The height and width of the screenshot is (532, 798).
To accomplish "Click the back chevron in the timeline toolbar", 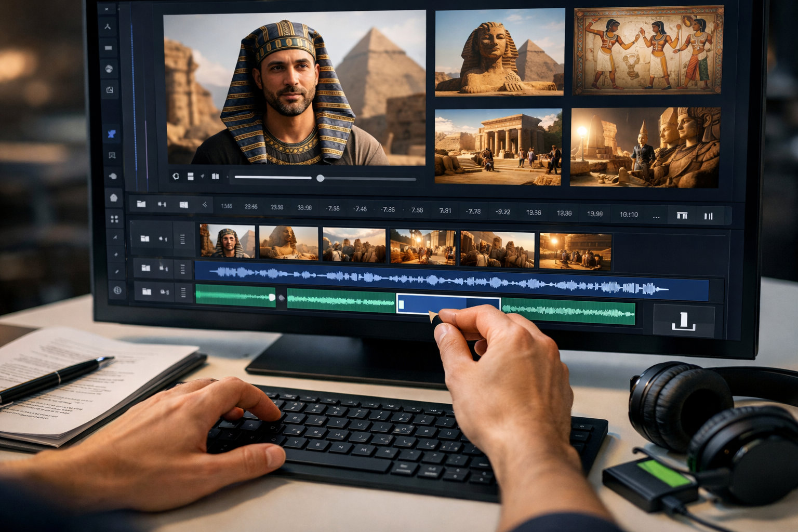I will click(x=205, y=205).
